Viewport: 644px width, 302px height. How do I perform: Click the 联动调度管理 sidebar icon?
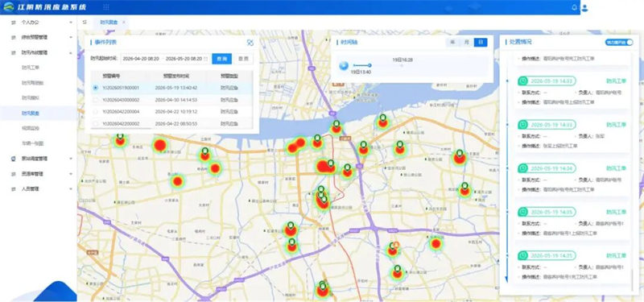coord(13,159)
